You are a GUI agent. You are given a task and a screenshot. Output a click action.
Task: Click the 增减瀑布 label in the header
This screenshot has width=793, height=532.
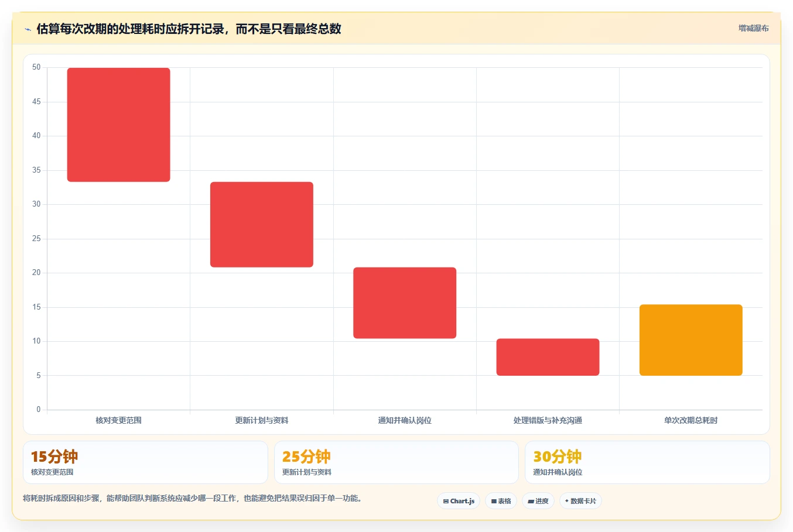pos(753,28)
